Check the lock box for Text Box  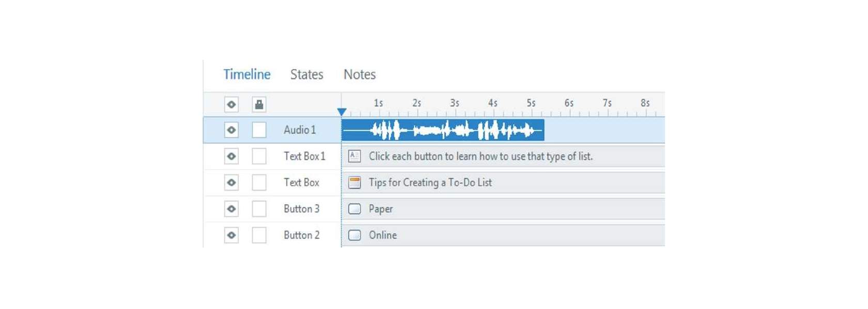(x=259, y=183)
